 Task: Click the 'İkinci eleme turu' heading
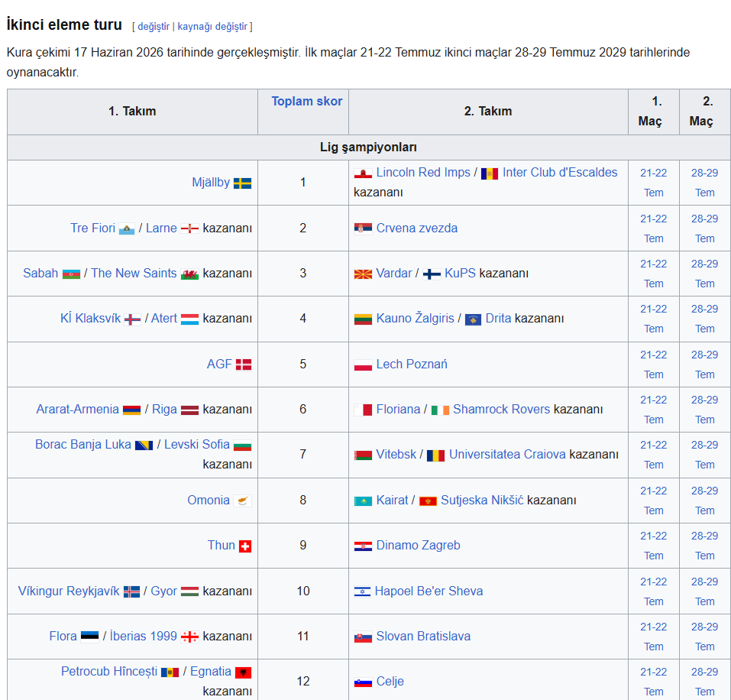point(64,24)
